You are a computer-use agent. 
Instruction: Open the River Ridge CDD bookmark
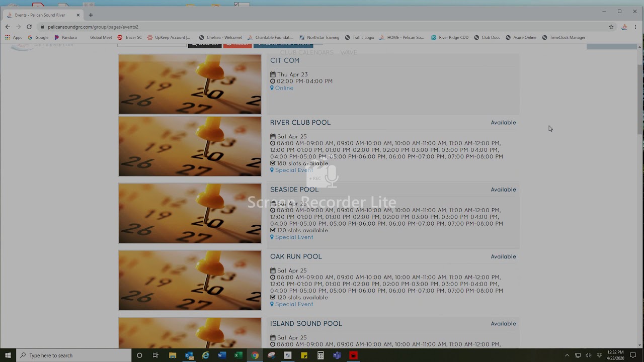[x=449, y=37]
